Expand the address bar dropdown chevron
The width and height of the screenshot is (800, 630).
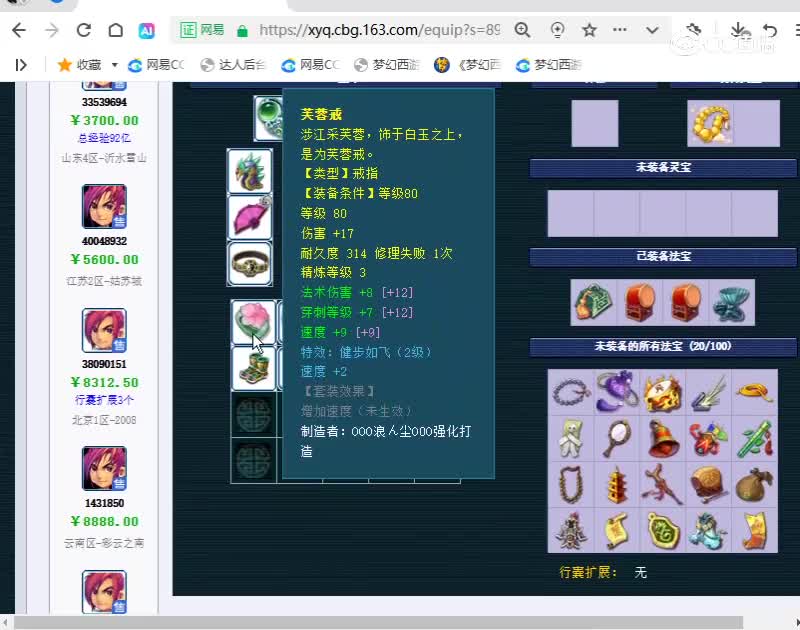(x=652, y=30)
